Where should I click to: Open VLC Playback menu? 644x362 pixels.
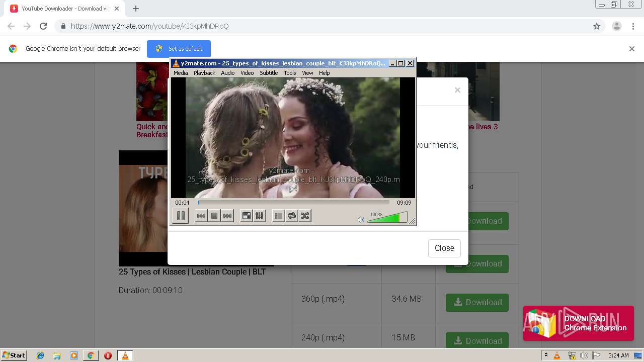click(x=204, y=73)
